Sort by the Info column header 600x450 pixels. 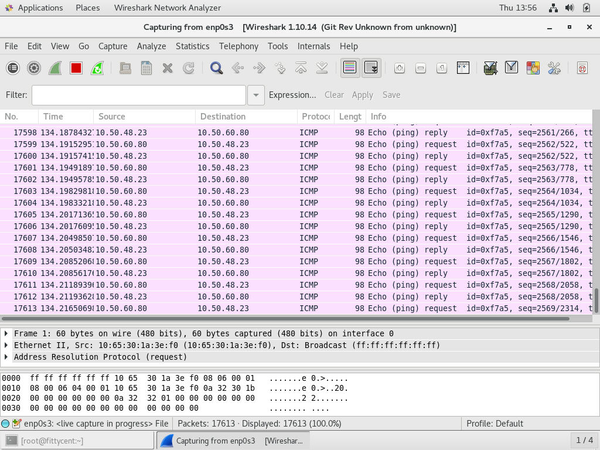(479, 116)
